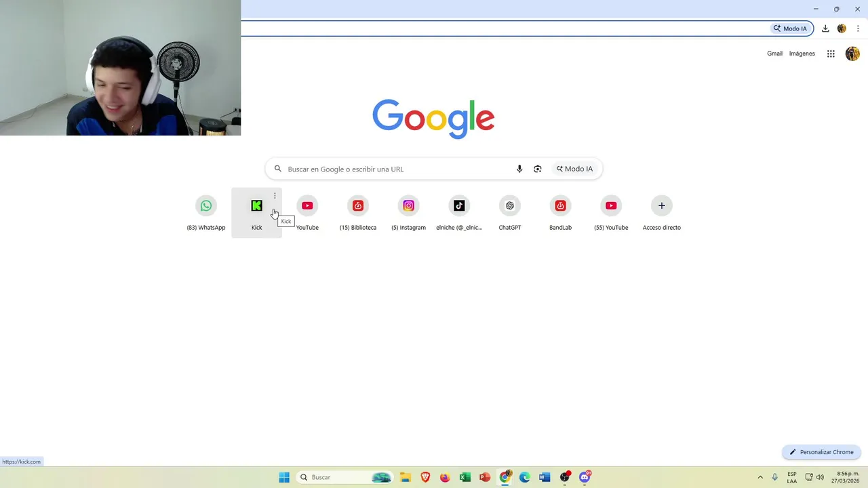Open the ChatGPT shortcut
This screenshot has height=488, width=868.
(510, 213)
